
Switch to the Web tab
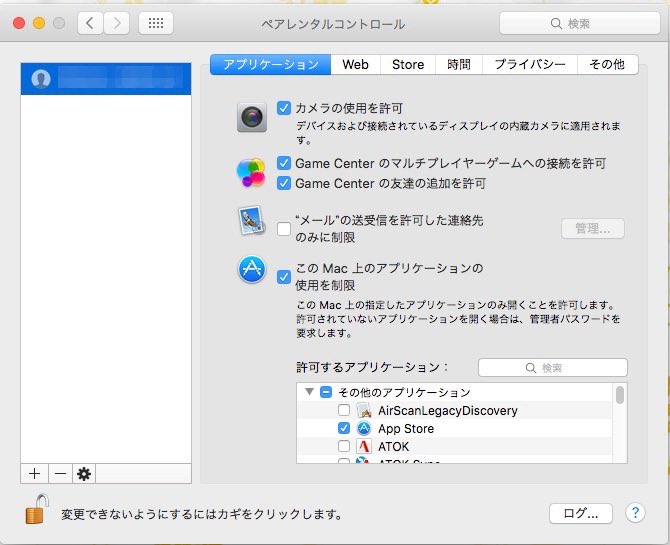click(x=356, y=65)
